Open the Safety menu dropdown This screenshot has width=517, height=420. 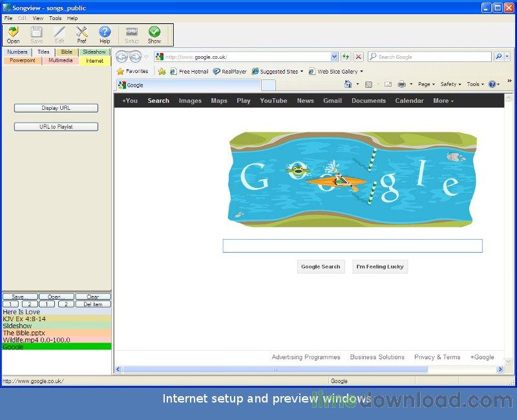tap(450, 84)
